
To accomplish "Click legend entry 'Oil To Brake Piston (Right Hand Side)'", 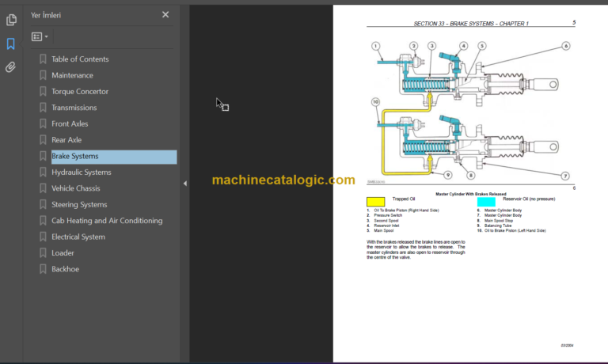I will (x=406, y=210).
